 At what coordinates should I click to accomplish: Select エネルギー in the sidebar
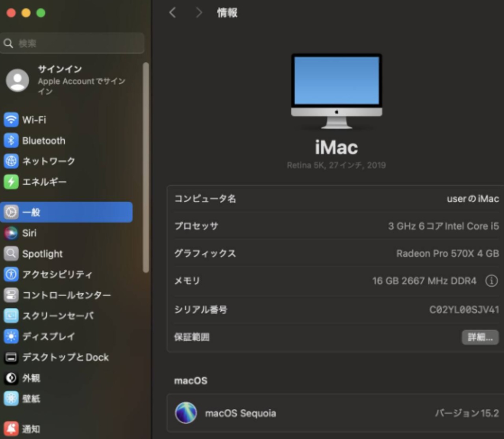pyautogui.click(x=66, y=182)
